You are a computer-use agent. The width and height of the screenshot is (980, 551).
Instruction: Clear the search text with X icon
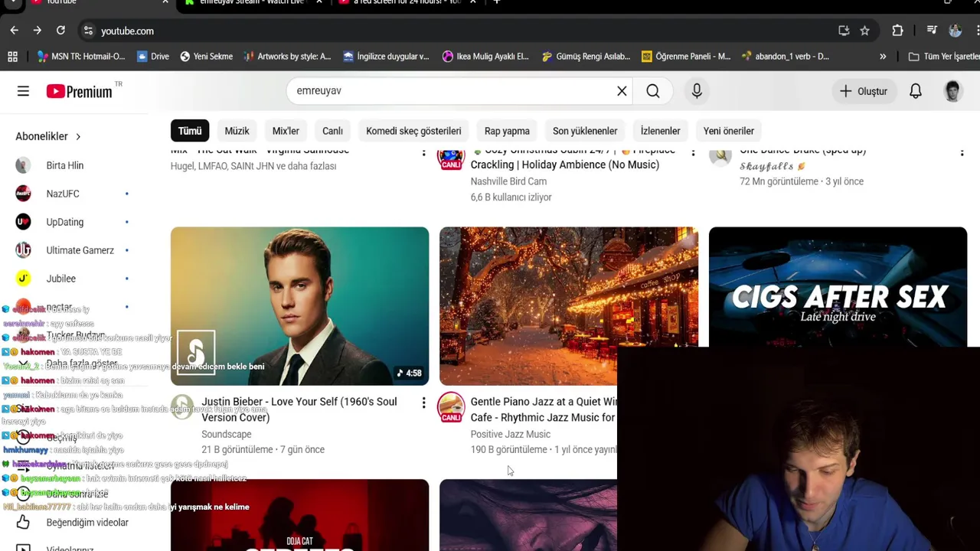[x=622, y=91]
